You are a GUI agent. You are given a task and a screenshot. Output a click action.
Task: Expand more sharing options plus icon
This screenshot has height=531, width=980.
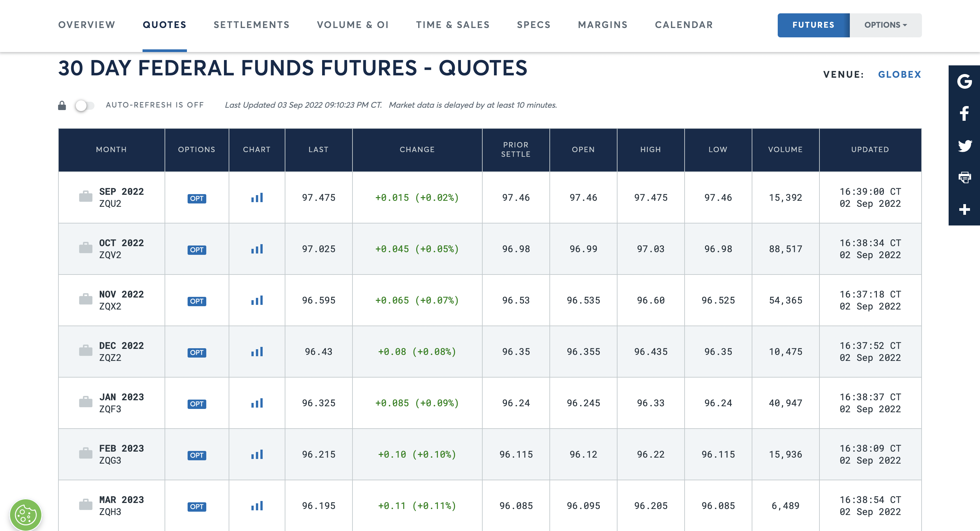[964, 209]
